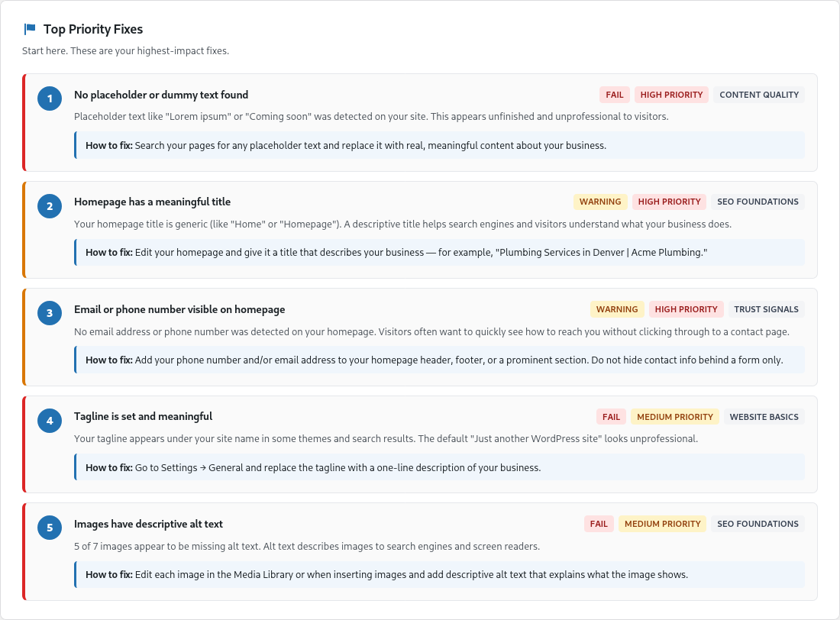The width and height of the screenshot is (840, 620).
Task: Click the number 2 circle badge
Action: point(50,206)
